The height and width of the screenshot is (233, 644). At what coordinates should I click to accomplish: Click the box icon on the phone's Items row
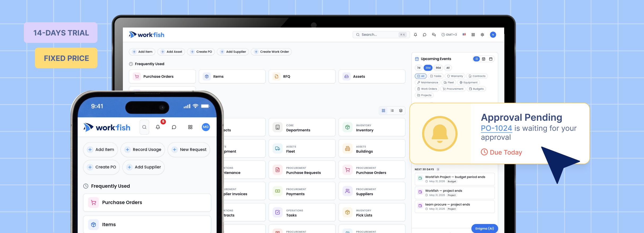coord(93,225)
